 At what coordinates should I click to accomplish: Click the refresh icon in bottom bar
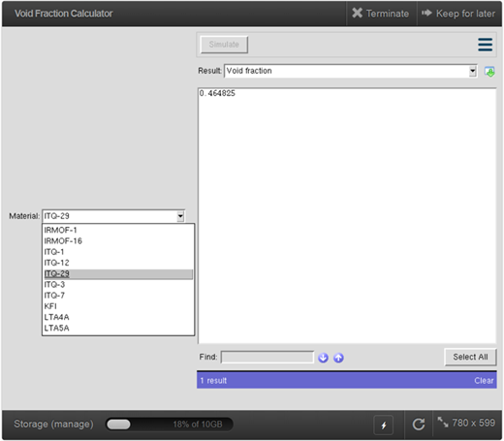coord(419,424)
